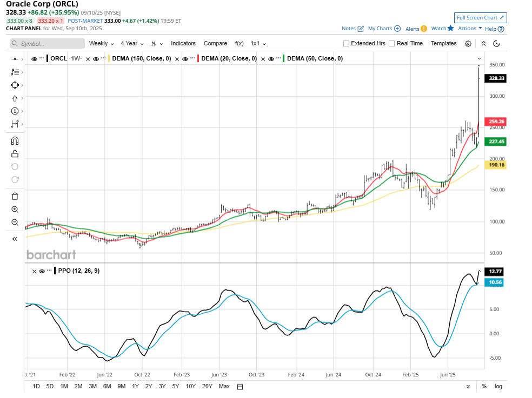Open the Indicators menu

[183, 43]
